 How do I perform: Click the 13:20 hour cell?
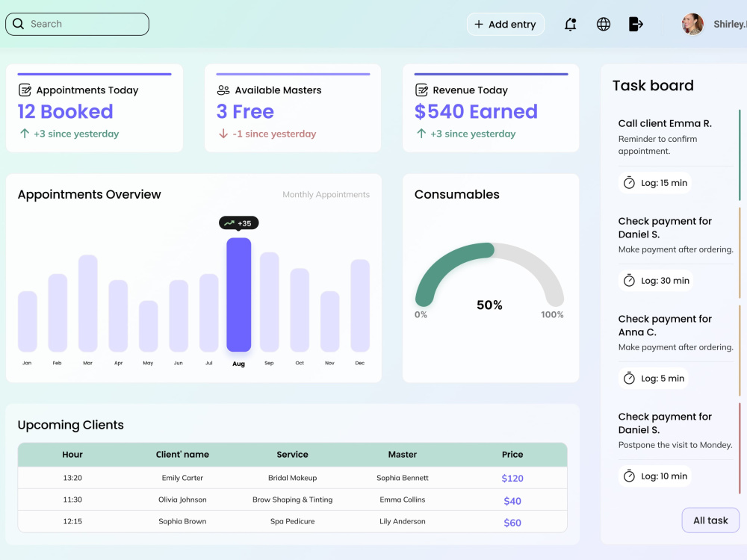[72, 478]
